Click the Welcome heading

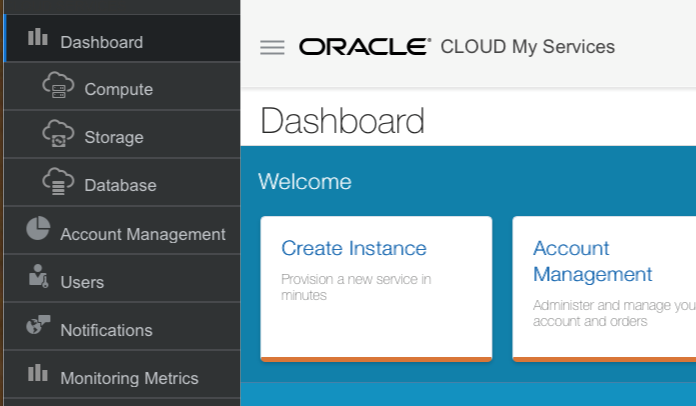pos(305,181)
